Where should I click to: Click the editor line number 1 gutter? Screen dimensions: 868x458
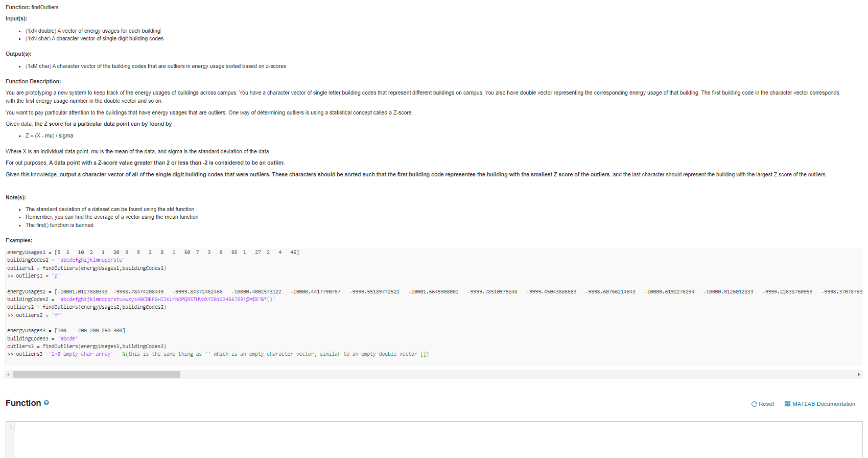click(x=10, y=427)
